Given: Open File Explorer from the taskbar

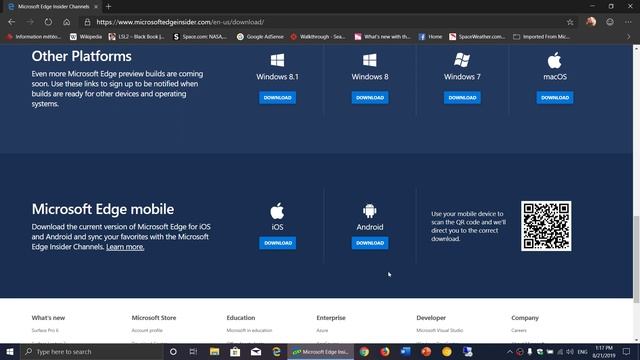Looking at the screenshot, I should click(214, 351).
